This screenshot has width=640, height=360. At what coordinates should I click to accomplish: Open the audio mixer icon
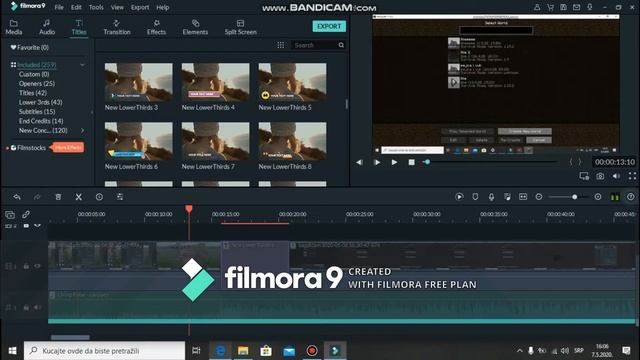[507, 197]
